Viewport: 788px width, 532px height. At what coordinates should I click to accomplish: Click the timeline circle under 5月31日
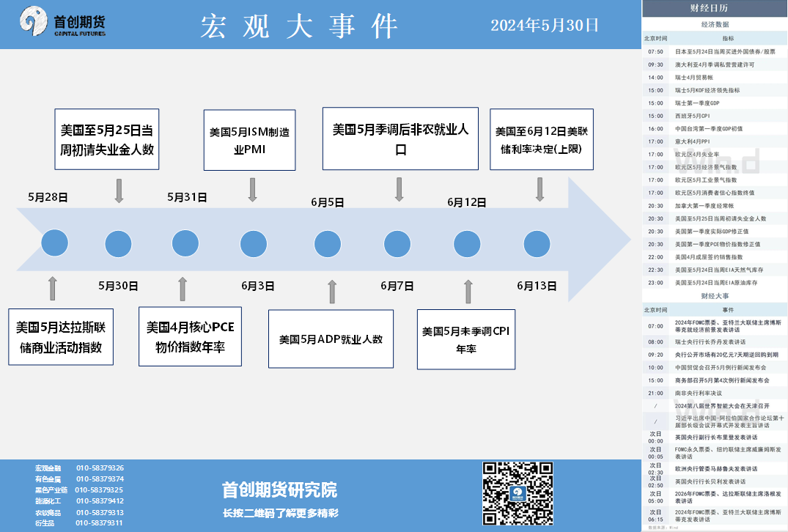pyautogui.click(x=185, y=243)
